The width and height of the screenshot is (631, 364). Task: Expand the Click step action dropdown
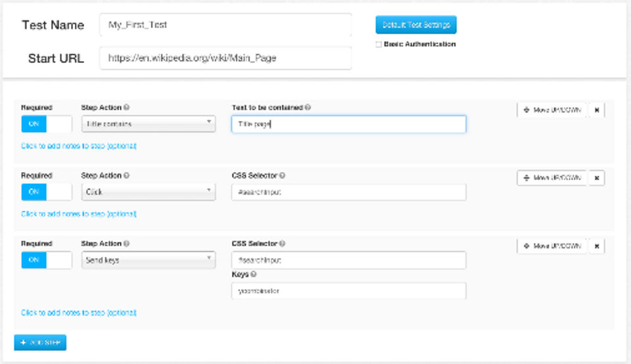(x=149, y=192)
